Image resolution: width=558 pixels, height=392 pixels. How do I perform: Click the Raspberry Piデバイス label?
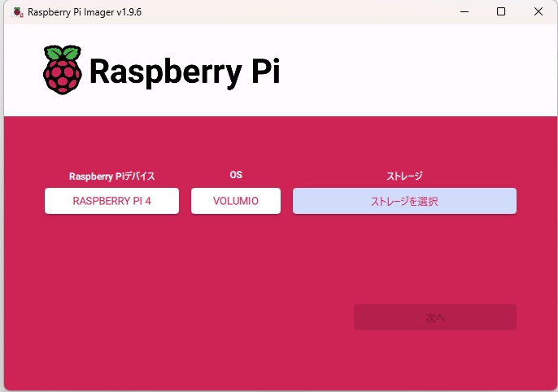(111, 176)
